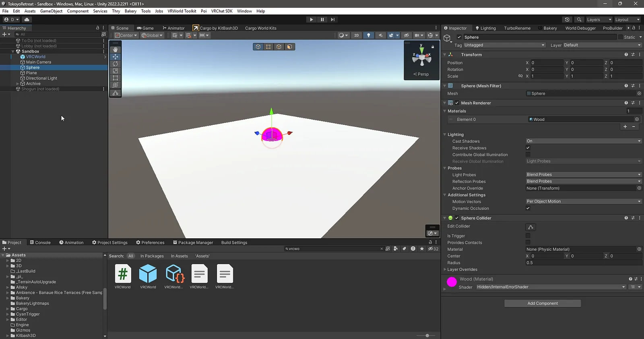Disable the Mesh Renderer component checkbox
Viewport: 644px width, 339px height.
coord(457,103)
